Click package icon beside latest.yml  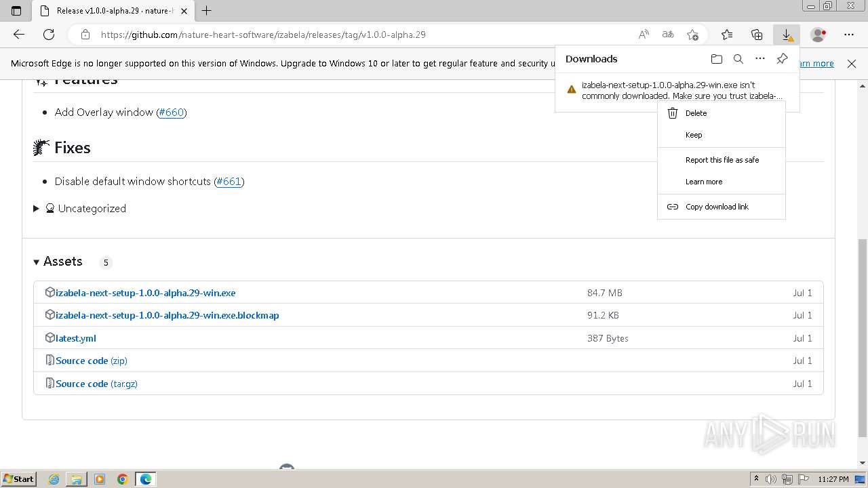point(50,338)
